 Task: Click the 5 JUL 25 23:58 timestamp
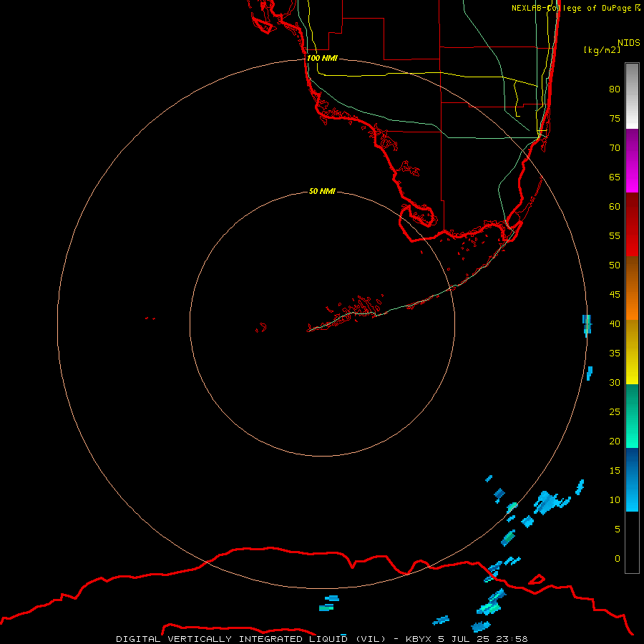483,639
